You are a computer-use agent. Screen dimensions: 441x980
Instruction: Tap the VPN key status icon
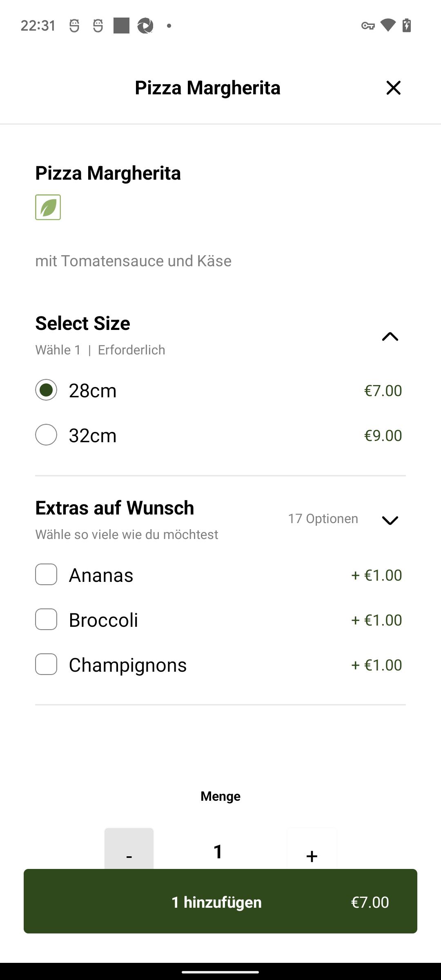coord(368,26)
